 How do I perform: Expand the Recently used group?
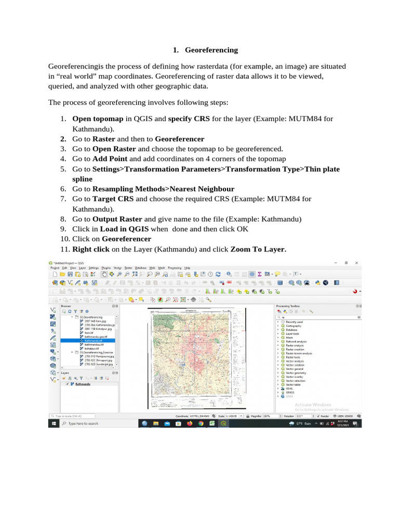[278, 322]
